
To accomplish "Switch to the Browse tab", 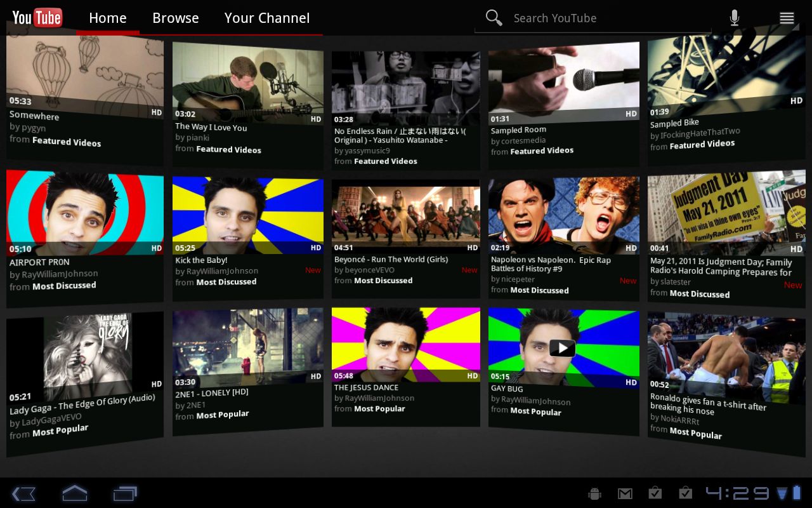I will pyautogui.click(x=176, y=18).
